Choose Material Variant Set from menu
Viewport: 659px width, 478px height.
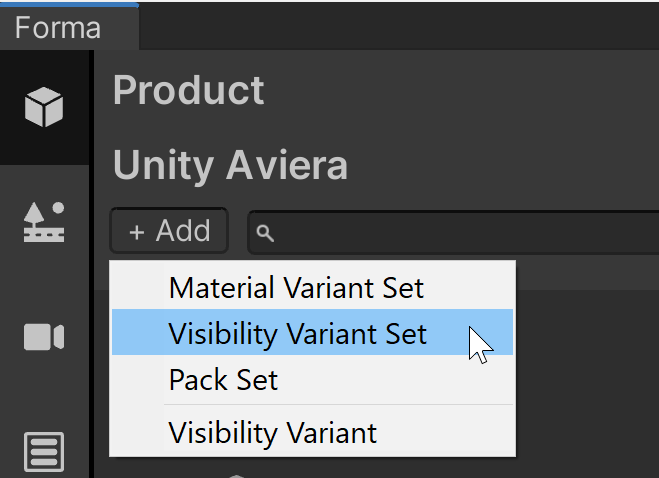click(x=296, y=289)
